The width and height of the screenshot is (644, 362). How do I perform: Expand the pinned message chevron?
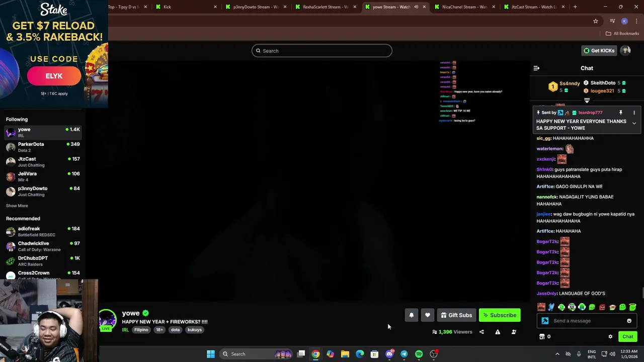(x=634, y=123)
